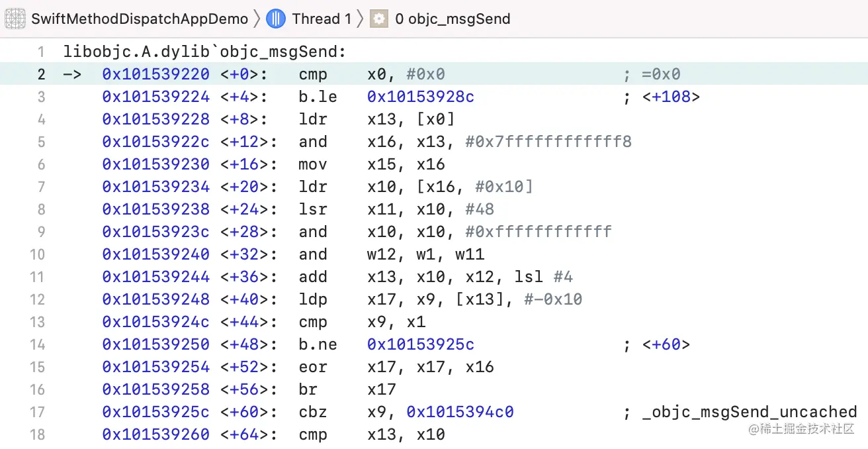Click the add instruction mnemonic
The width and height of the screenshot is (868, 449).
pyautogui.click(x=313, y=277)
